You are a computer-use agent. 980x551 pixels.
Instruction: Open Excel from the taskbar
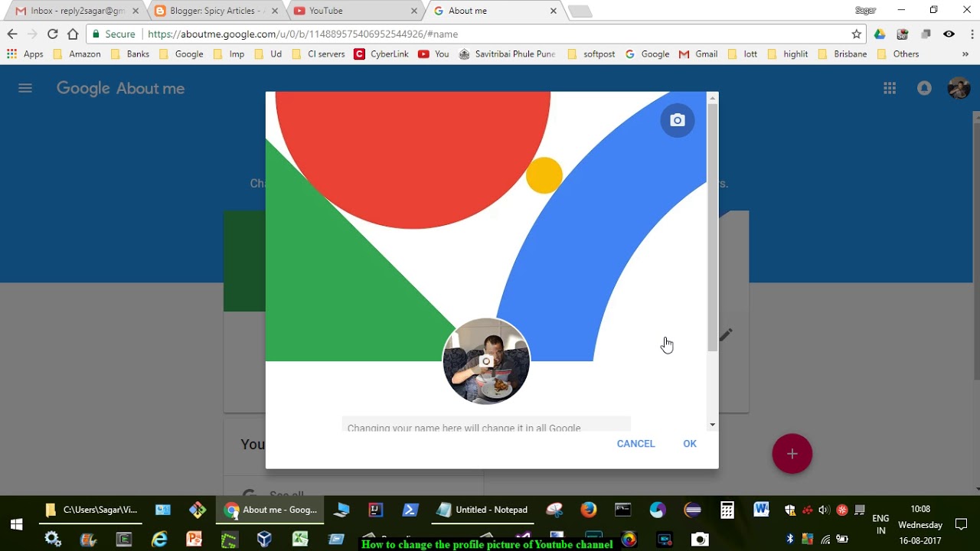[299, 539]
